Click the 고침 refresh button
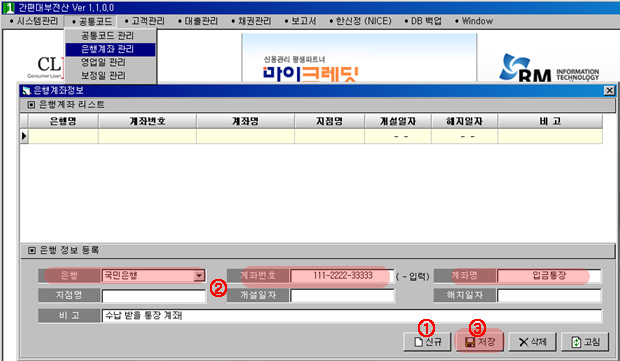620x361 pixels. pyautogui.click(x=585, y=342)
